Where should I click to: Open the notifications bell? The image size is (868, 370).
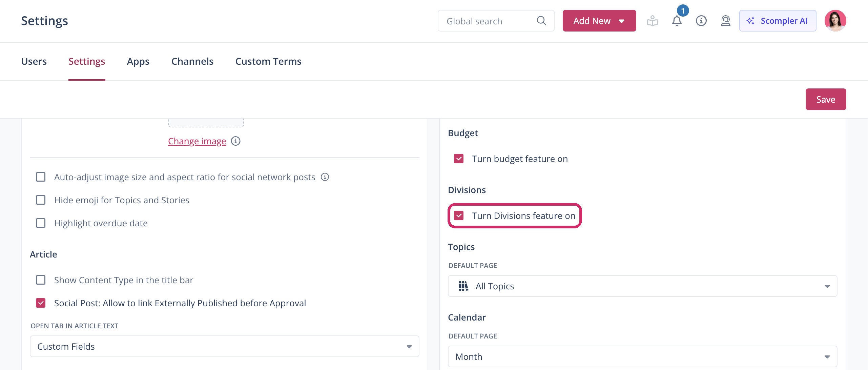coord(677,21)
